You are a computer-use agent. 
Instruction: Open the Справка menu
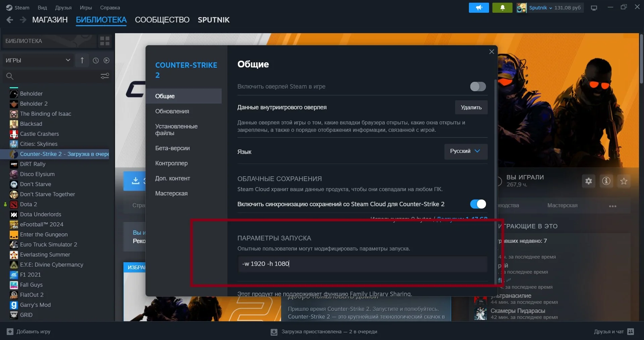pos(110,8)
